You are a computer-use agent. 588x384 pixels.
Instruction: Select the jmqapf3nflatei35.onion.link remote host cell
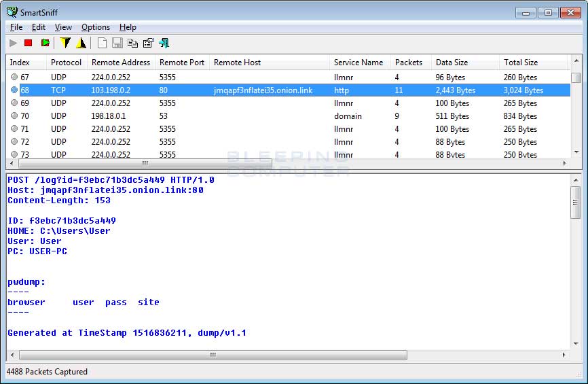point(263,90)
